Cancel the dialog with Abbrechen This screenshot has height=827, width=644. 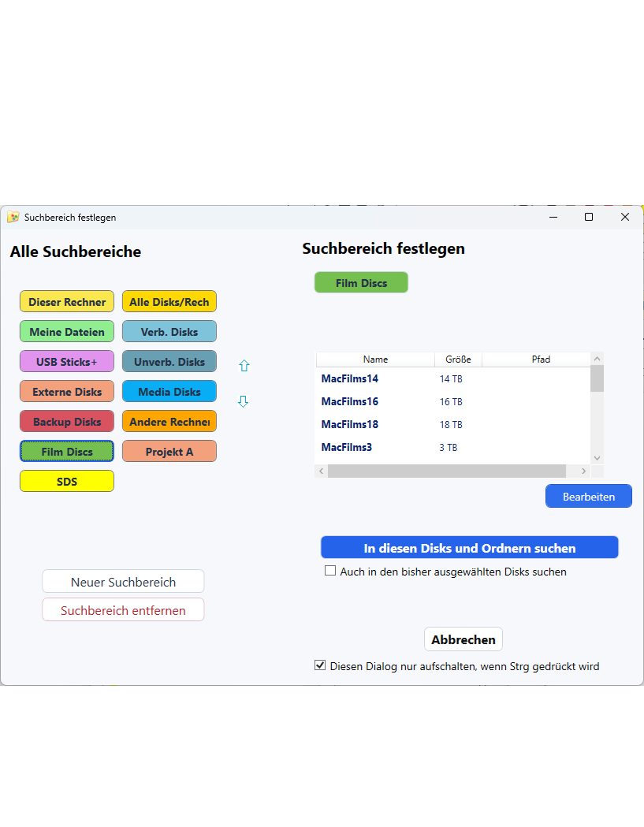pyautogui.click(x=463, y=639)
